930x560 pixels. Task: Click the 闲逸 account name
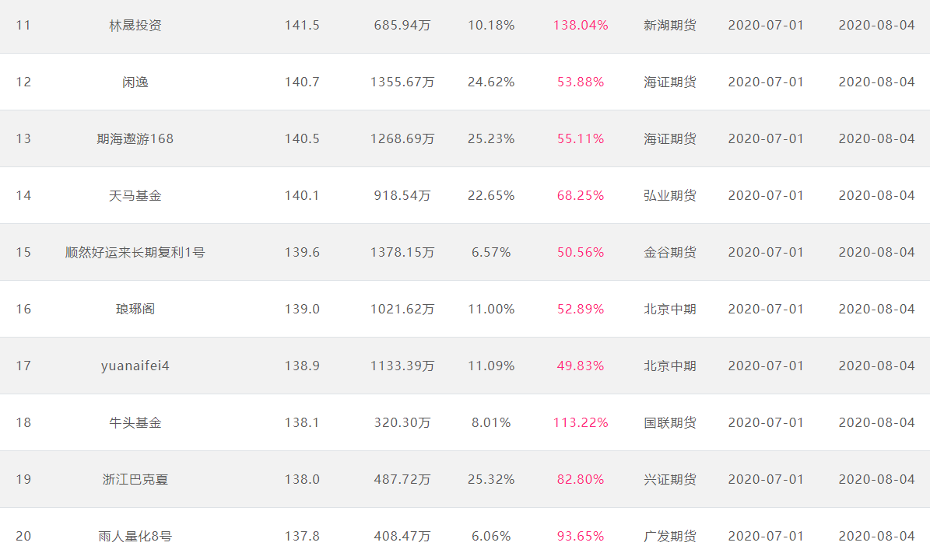135,82
